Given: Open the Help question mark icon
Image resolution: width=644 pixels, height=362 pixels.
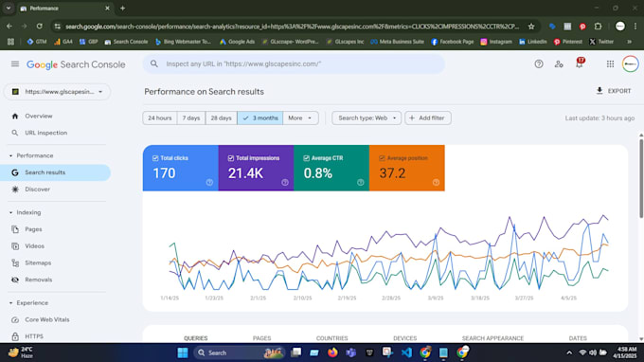Looking at the screenshot, I should click(x=539, y=64).
